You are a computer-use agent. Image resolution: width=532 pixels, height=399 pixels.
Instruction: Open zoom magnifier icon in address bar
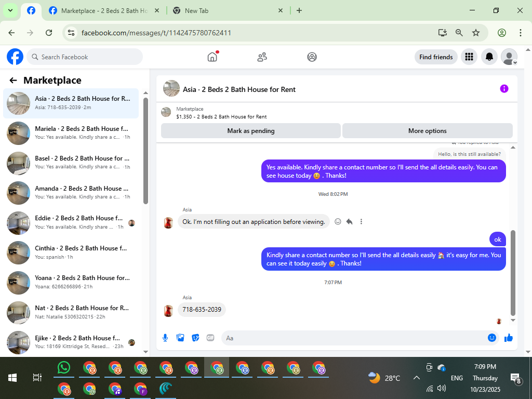459,33
